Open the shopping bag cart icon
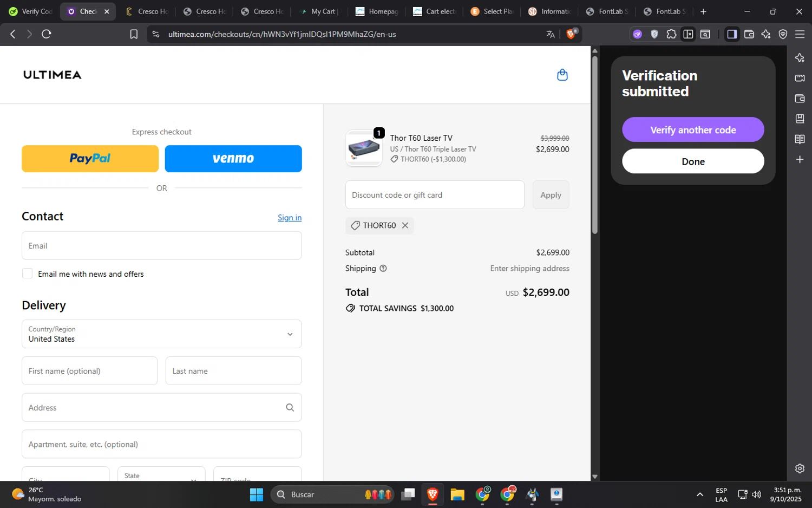The width and height of the screenshot is (812, 508). click(562, 75)
